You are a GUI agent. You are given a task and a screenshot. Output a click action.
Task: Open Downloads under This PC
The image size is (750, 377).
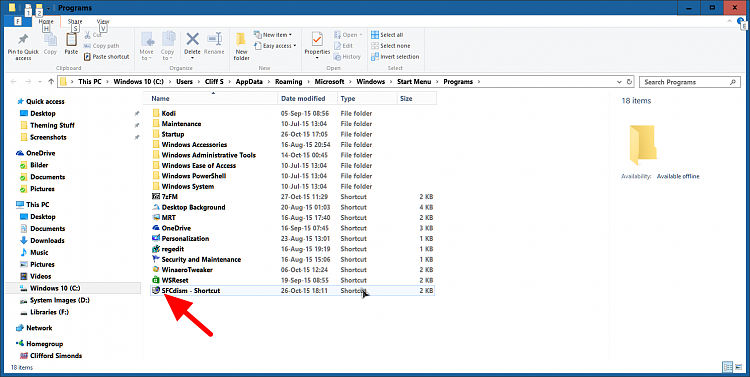click(x=47, y=241)
